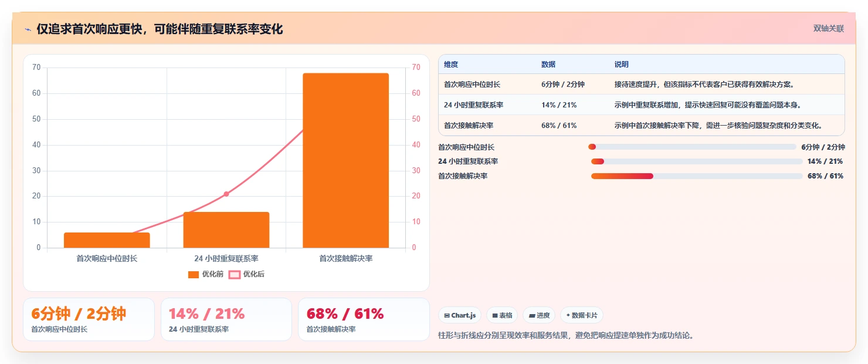
Task: Click the description starting with 示例中重复联系增加
Action: pos(708,105)
